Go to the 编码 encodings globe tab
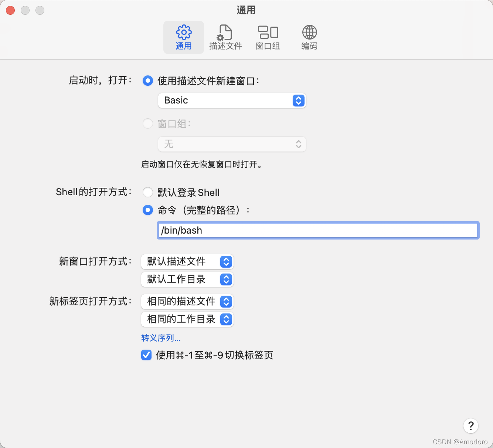 click(x=309, y=37)
